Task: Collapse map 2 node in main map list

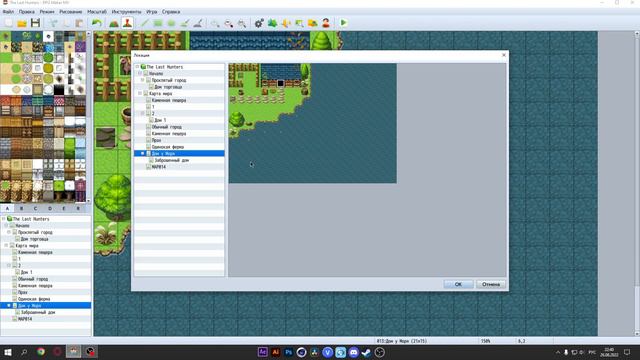Action: pos(9,265)
